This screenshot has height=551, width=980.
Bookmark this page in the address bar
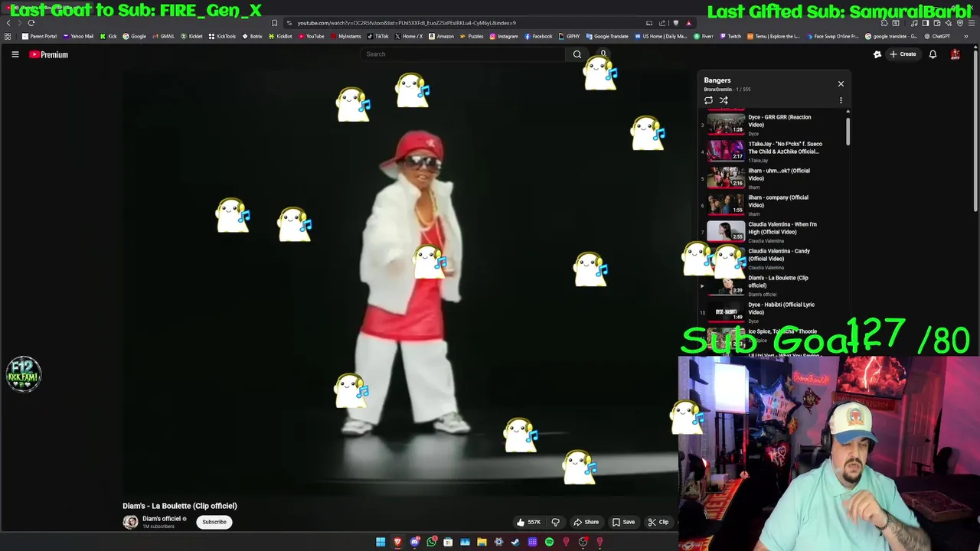tap(275, 23)
